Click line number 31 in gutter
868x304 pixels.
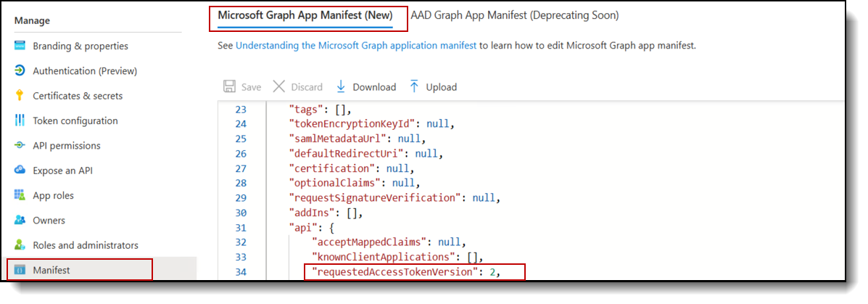(x=241, y=228)
